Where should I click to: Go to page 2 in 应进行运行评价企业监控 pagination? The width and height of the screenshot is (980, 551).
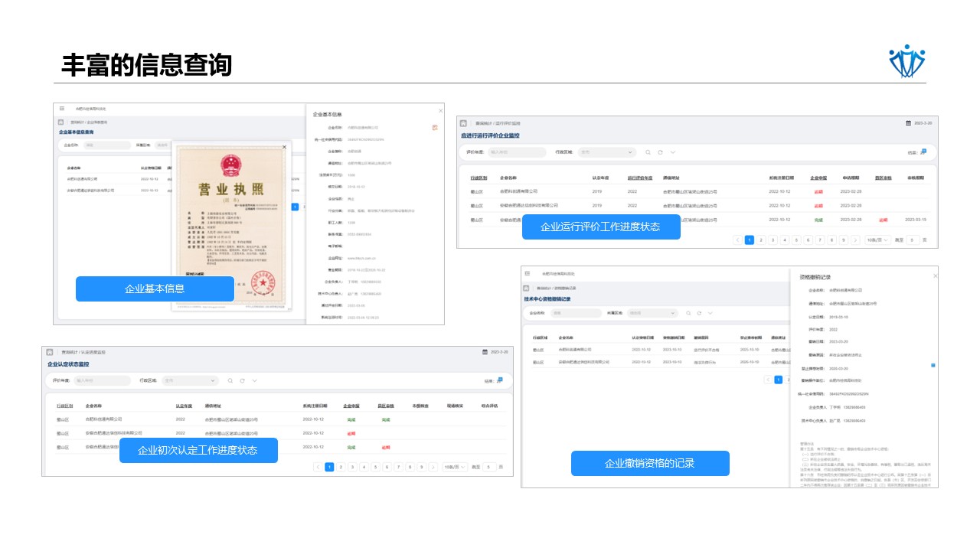(761, 240)
